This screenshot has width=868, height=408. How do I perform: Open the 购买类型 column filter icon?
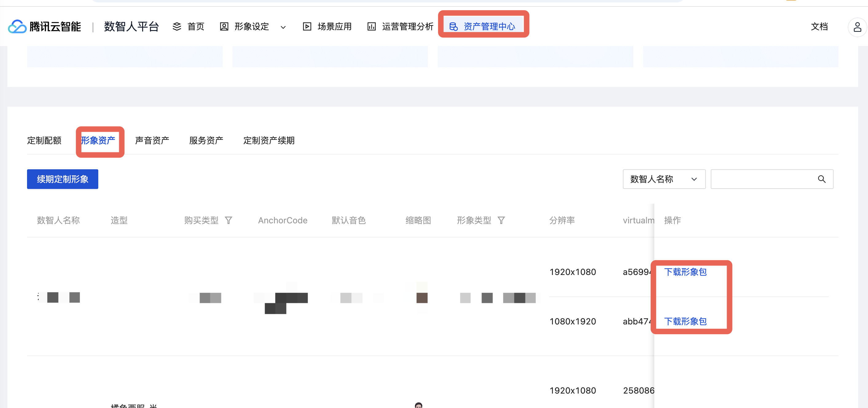[x=229, y=220]
